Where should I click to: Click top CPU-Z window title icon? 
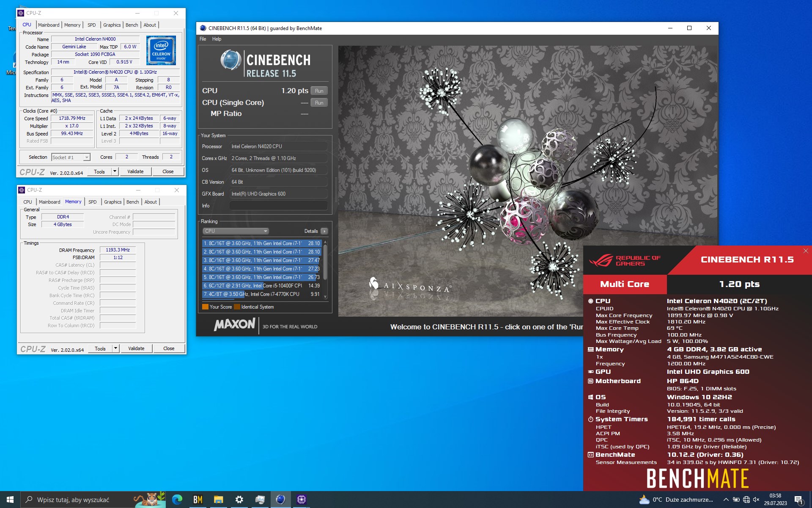[x=21, y=13]
